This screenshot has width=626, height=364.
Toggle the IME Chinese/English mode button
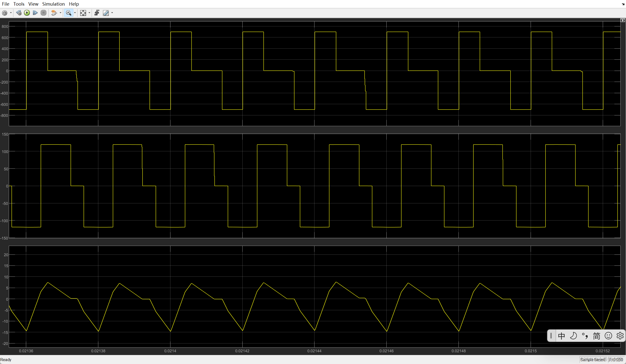(x=561, y=336)
